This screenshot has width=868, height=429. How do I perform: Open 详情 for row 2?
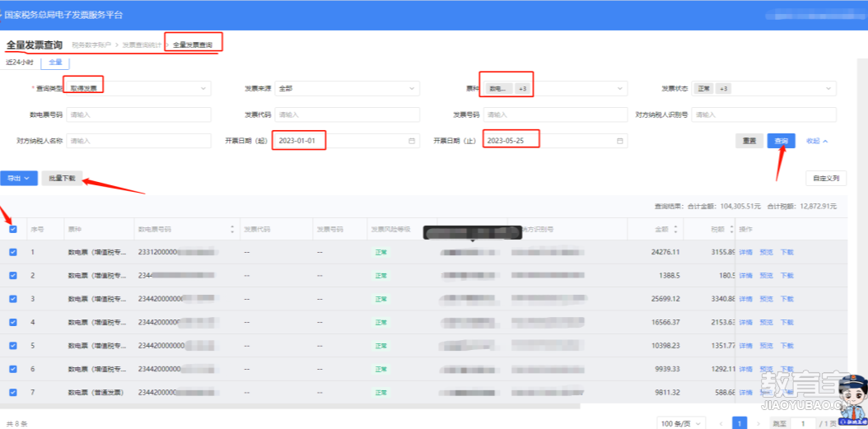pyautogui.click(x=745, y=276)
